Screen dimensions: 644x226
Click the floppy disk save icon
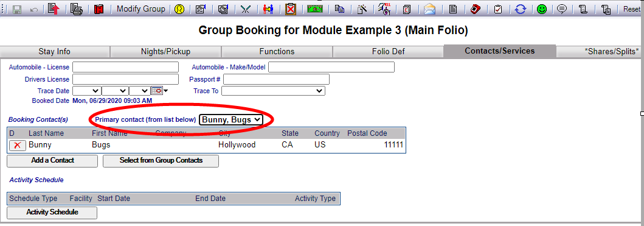point(17,9)
